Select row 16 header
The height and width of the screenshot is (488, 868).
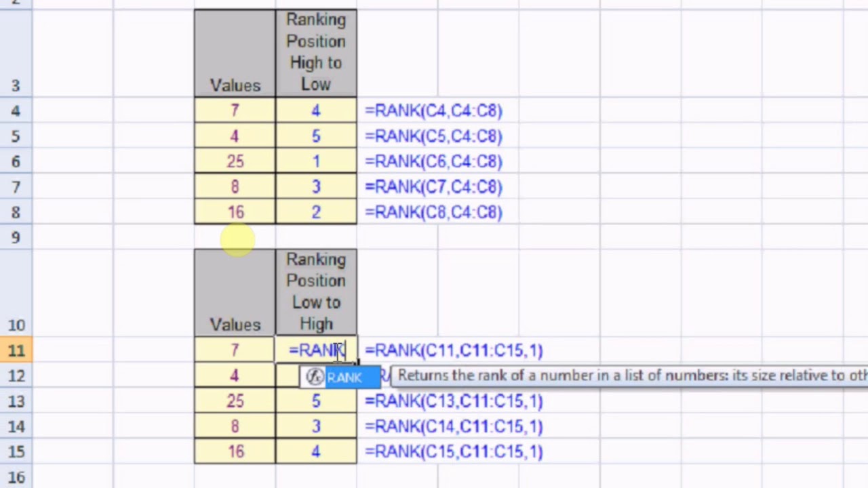pyautogui.click(x=16, y=477)
